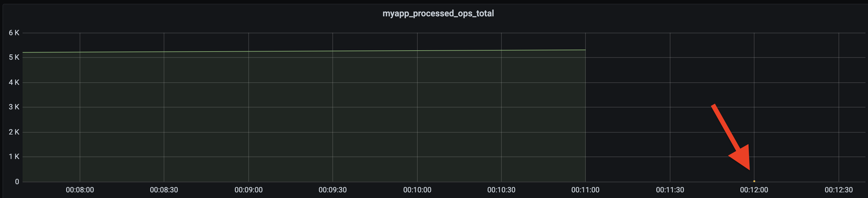Click the 00:12:00 time axis label
The height and width of the screenshot is (198, 868).
pos(754,190)
